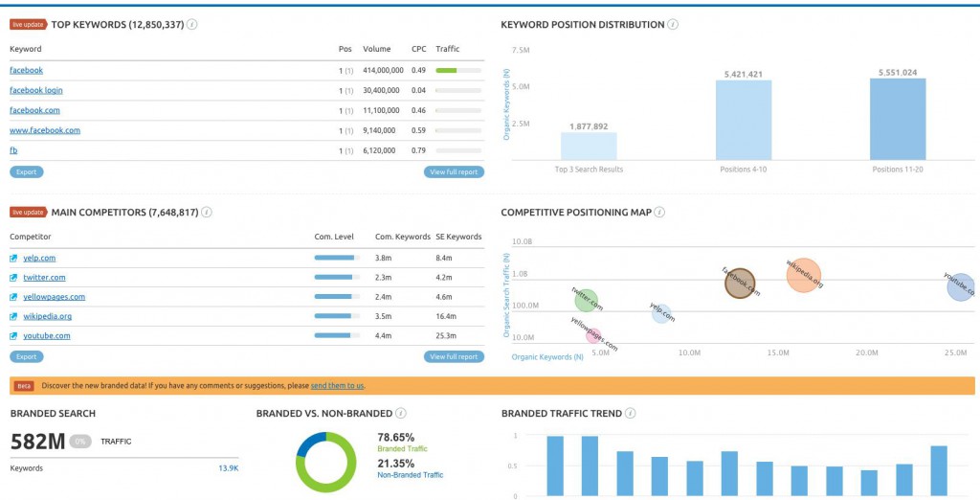This screenshot has height=500, width=980.
Task: Open info icon beside Keyword Position Distribution
Action: (x=673, y=24)
